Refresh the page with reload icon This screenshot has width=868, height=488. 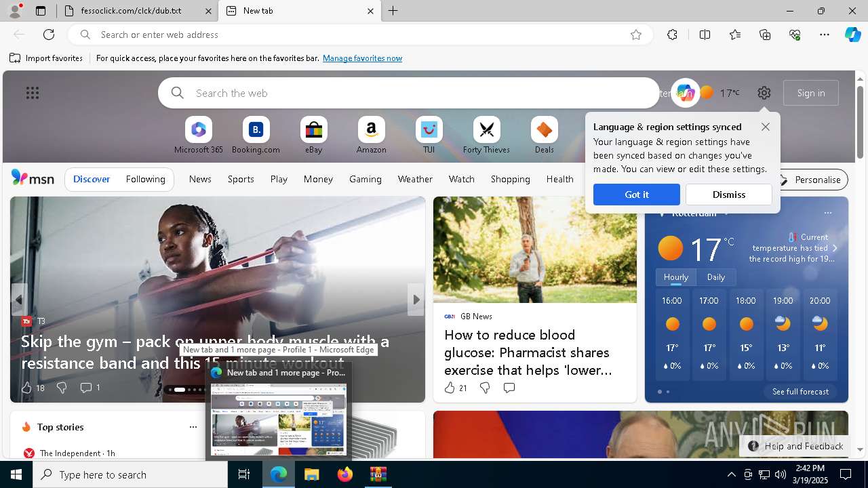point(49,35)
